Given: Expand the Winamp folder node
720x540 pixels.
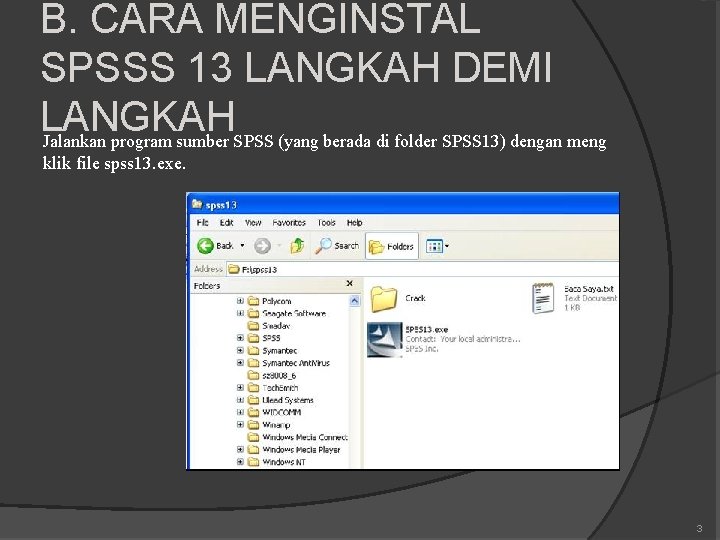Looking at the screenshot, I should pyautogui.click(x=240, y=425).
